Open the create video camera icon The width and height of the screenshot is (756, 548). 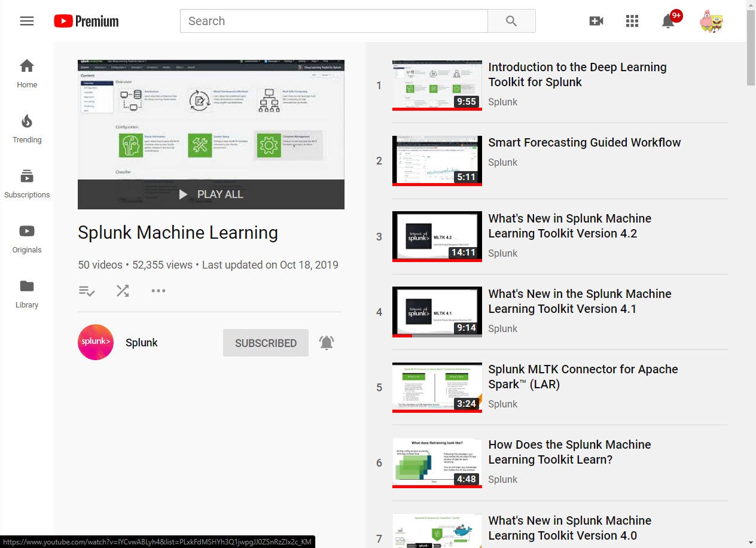pyautogui.click(x=596, y=21)
